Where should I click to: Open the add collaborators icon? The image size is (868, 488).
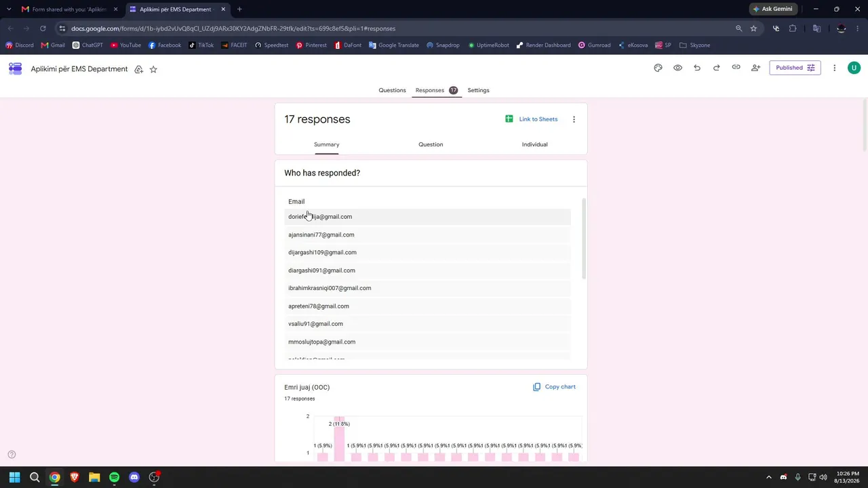755,68
